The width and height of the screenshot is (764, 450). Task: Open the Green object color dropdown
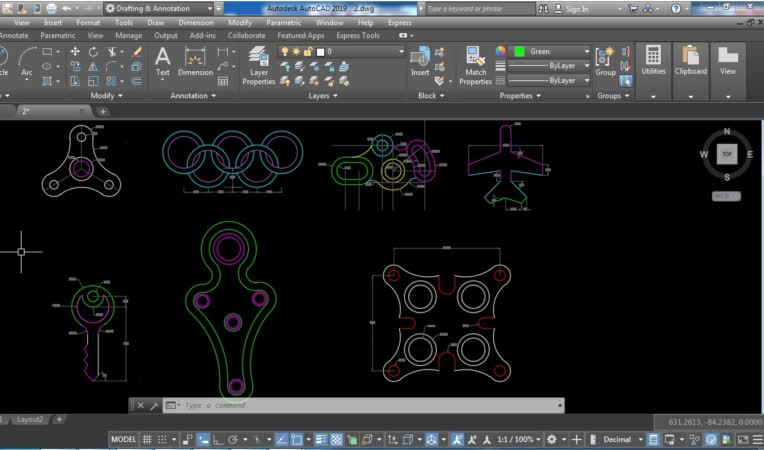click(549, 51)
